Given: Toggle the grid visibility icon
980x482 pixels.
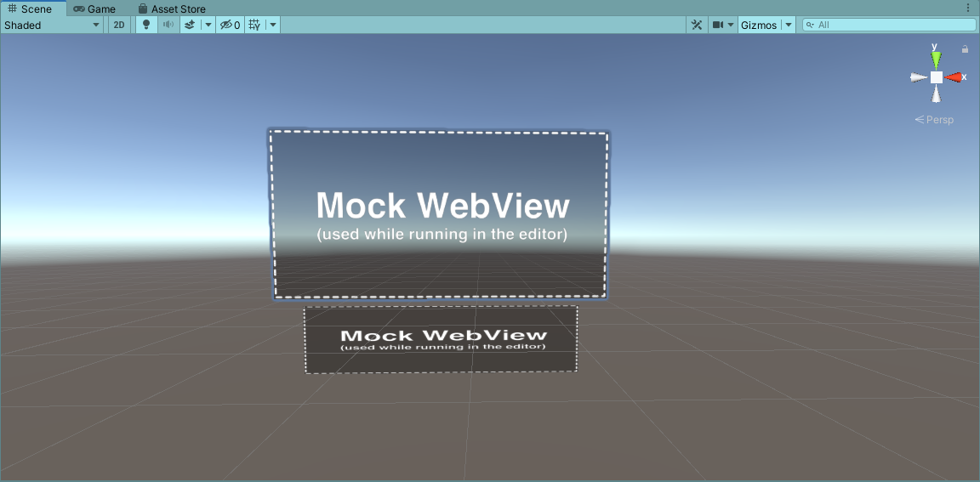Looking at the screenshot, I should click(255, 25).
